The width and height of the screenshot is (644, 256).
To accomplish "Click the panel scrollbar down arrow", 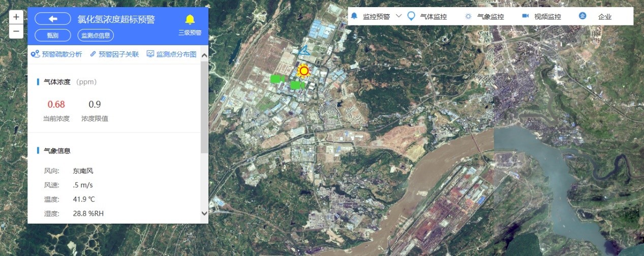I will 204,214.
